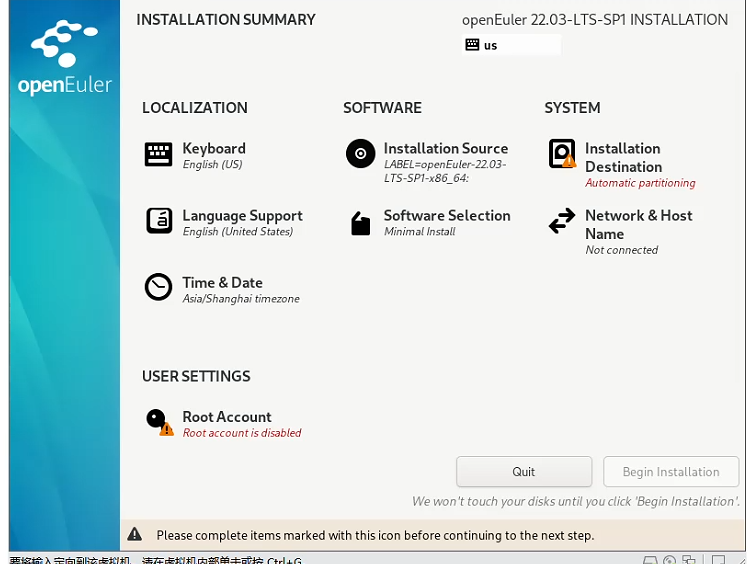Image resolution: width=748 pixels, height=564 pixels.
Task: Click the hard disk icon in the VM status bar
Action: (x=651, y=561)
